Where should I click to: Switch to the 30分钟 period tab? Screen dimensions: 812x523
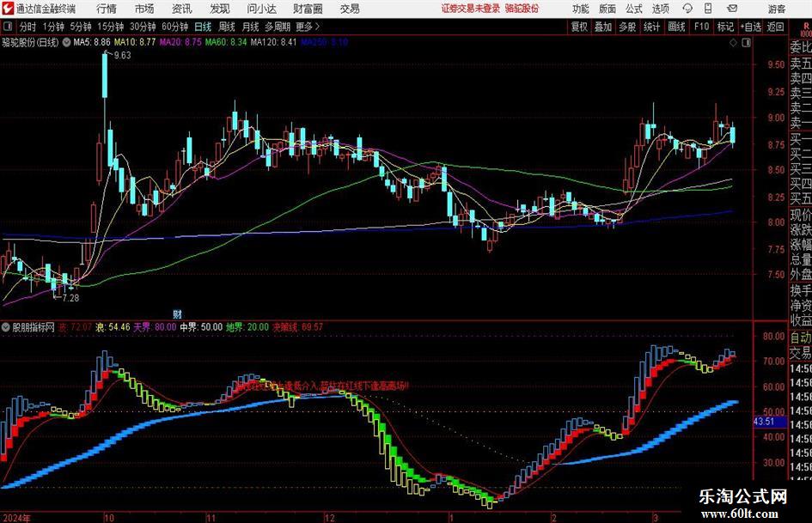tap(143, 27)
